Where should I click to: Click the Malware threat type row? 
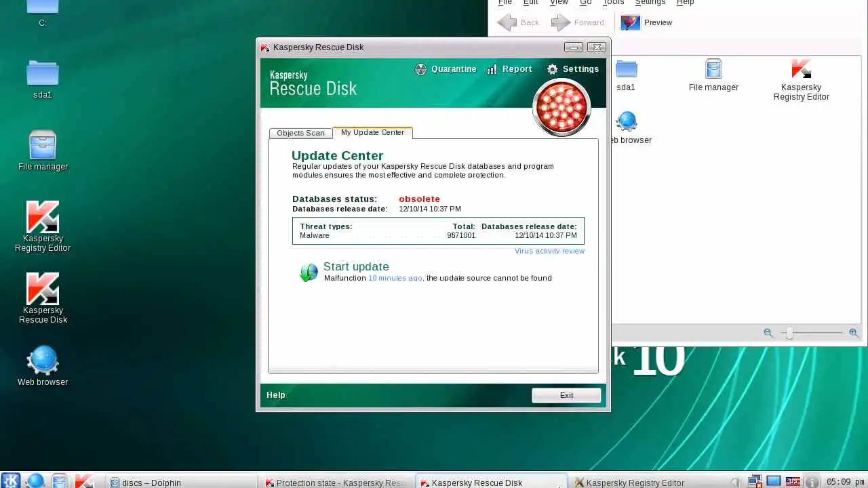point(438,235)
